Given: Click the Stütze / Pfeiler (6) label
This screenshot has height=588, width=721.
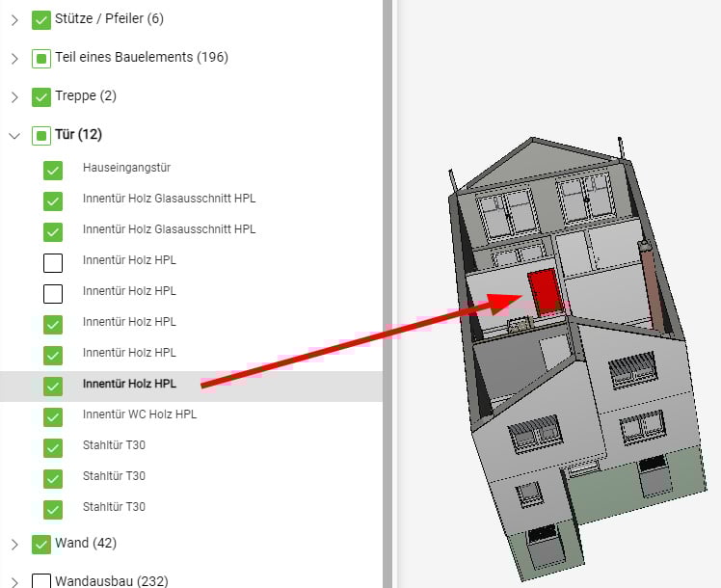Looking at the screenshot, I should [109, 18].
